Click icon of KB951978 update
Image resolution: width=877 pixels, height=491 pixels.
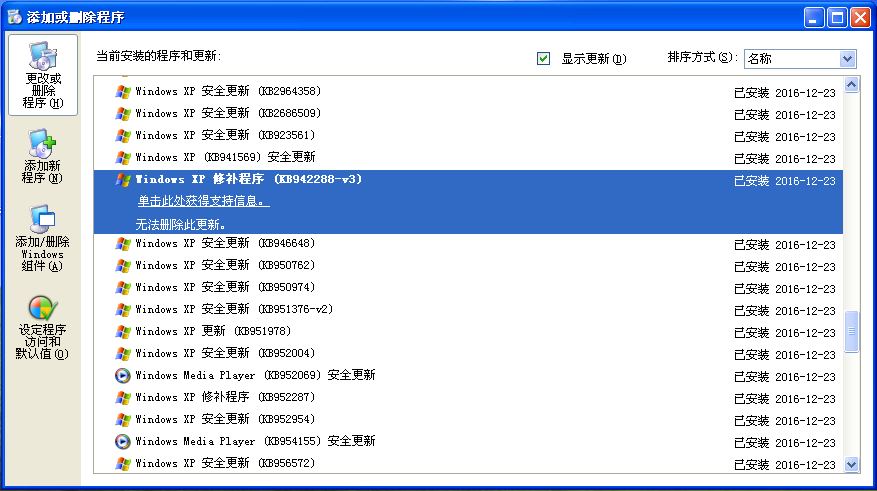[x=122, y=332]
